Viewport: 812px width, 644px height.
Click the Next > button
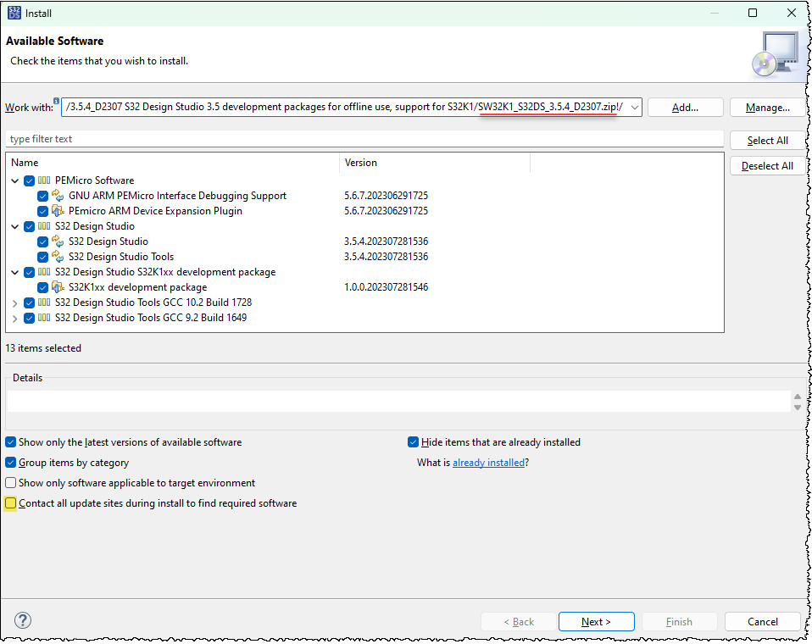click(596, 622)
